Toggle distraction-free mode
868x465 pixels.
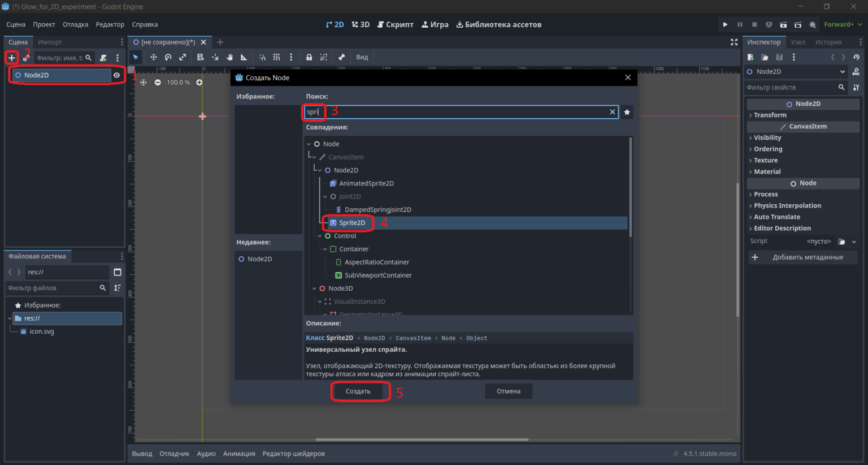click(x=734, y=42)
